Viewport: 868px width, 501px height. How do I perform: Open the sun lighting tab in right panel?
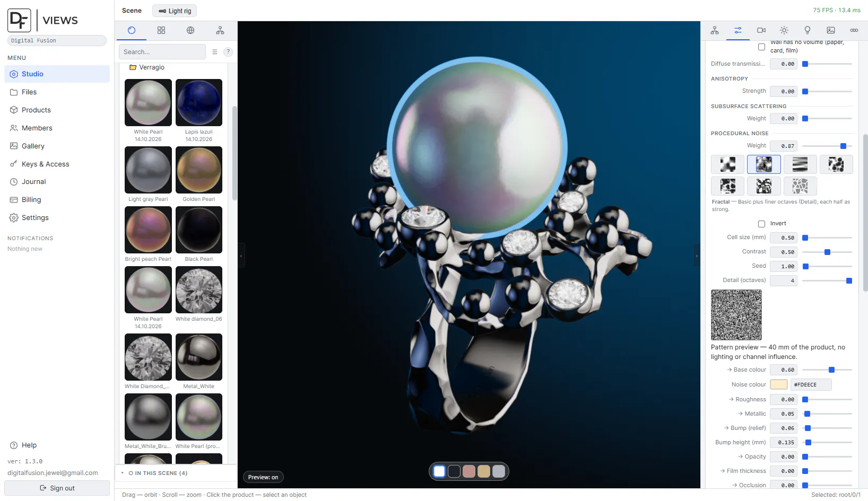784,30
